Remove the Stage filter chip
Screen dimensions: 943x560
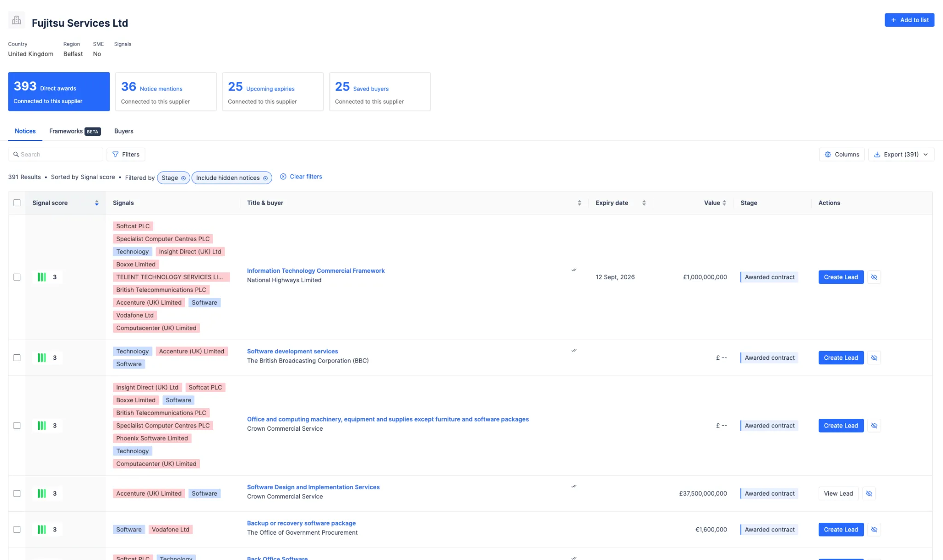click(x=183, y=178)
